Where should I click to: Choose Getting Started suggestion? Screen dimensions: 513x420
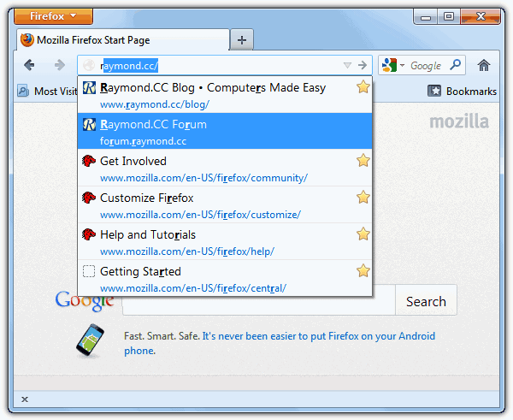[225, 278]
